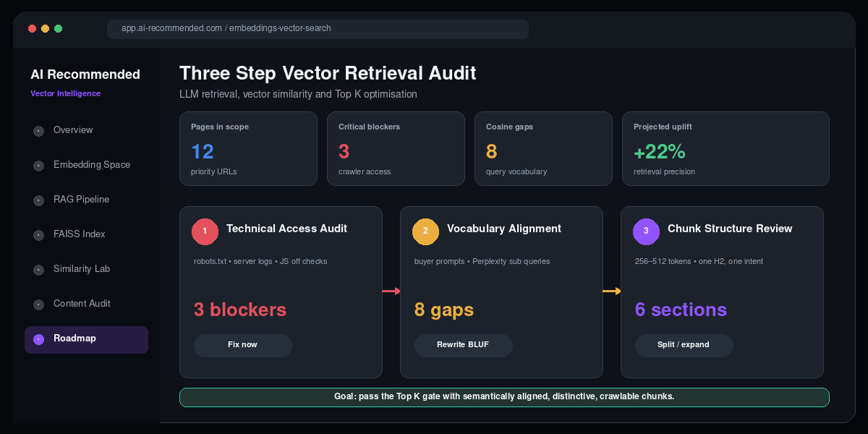Click the red '3 blockers' value
Viewport: 868px width, 434px height.
click(x=240, y=310)
